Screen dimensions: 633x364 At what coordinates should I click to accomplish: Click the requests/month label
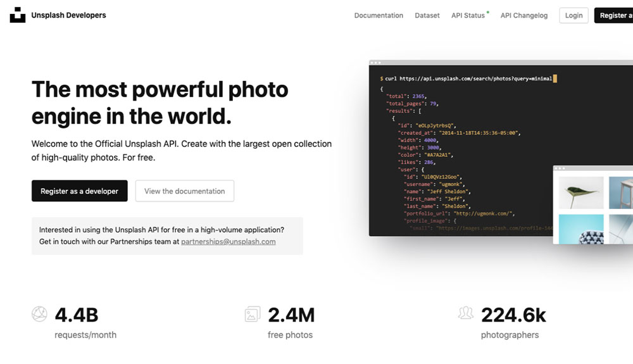pos(85,335)
